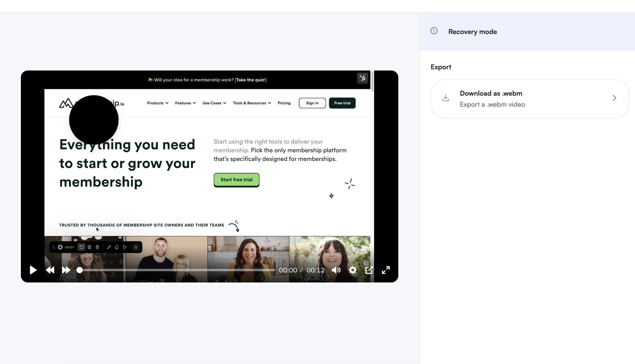635x364 pixels.
Task: Toggle the green microphone icon
Action: (136, 247)
